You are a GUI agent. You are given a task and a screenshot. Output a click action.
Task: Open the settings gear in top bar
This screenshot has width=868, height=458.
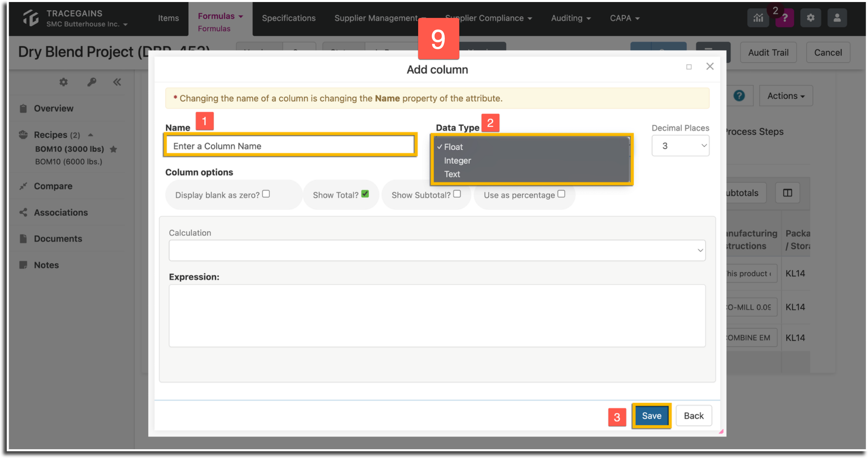pos(810,18)
